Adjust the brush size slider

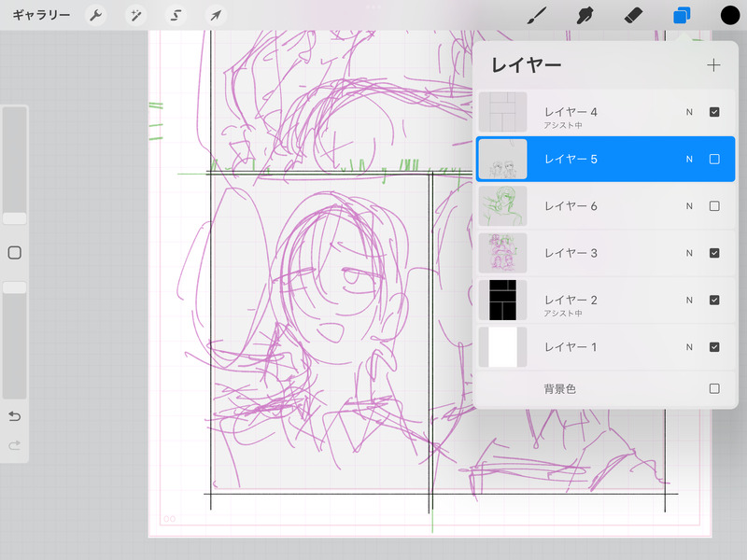click(15, 218)
